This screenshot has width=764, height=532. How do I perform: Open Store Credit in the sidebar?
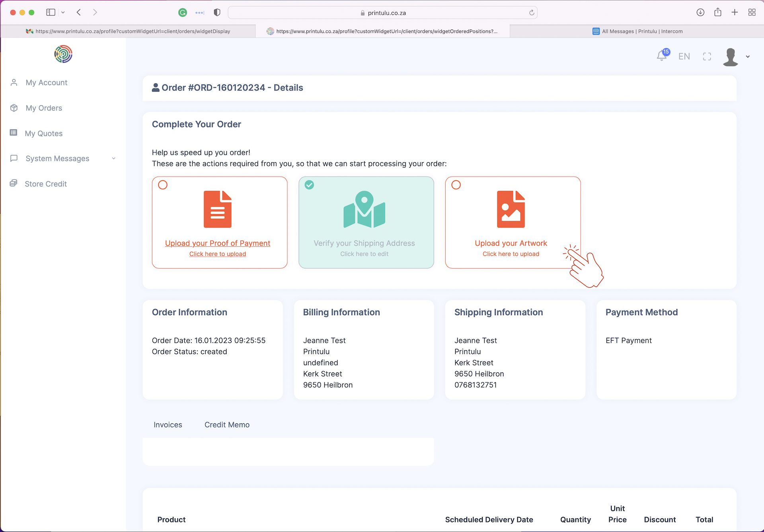tap(46, 184)
